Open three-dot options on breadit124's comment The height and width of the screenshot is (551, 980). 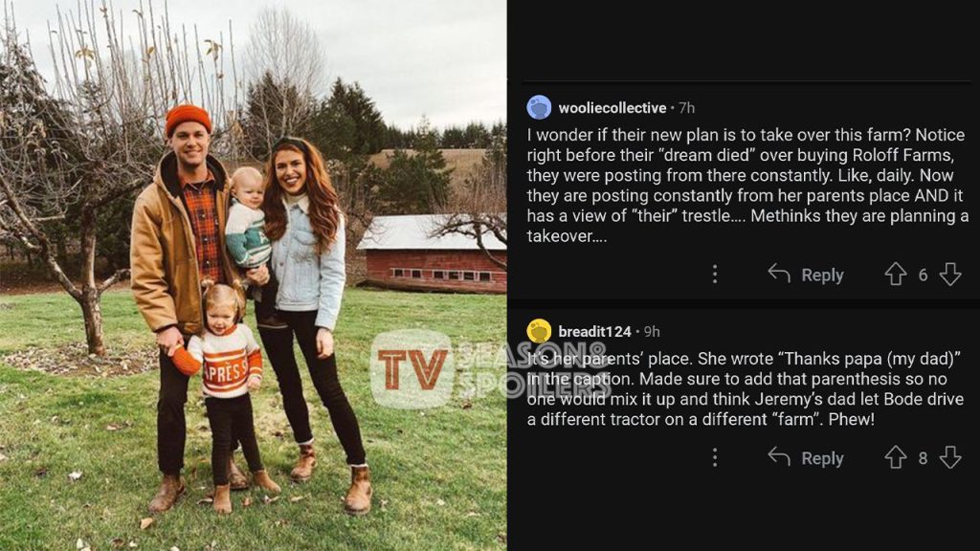point(714,458)
